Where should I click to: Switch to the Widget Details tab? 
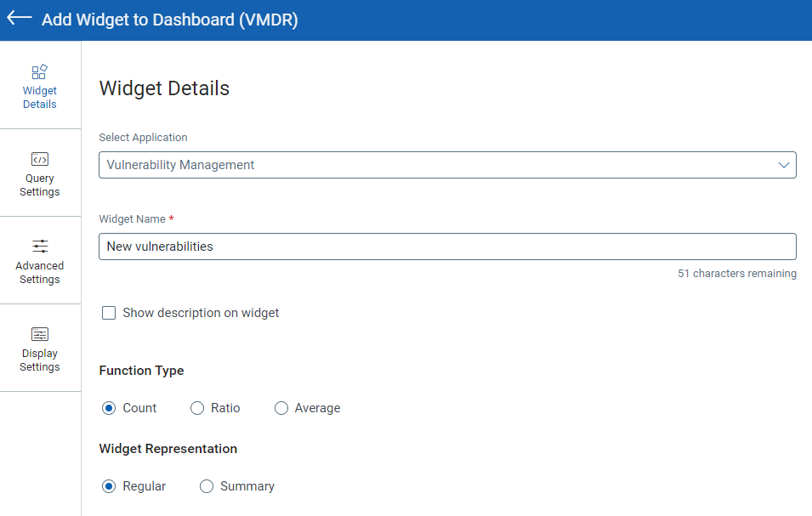click(x=39, y=84)
